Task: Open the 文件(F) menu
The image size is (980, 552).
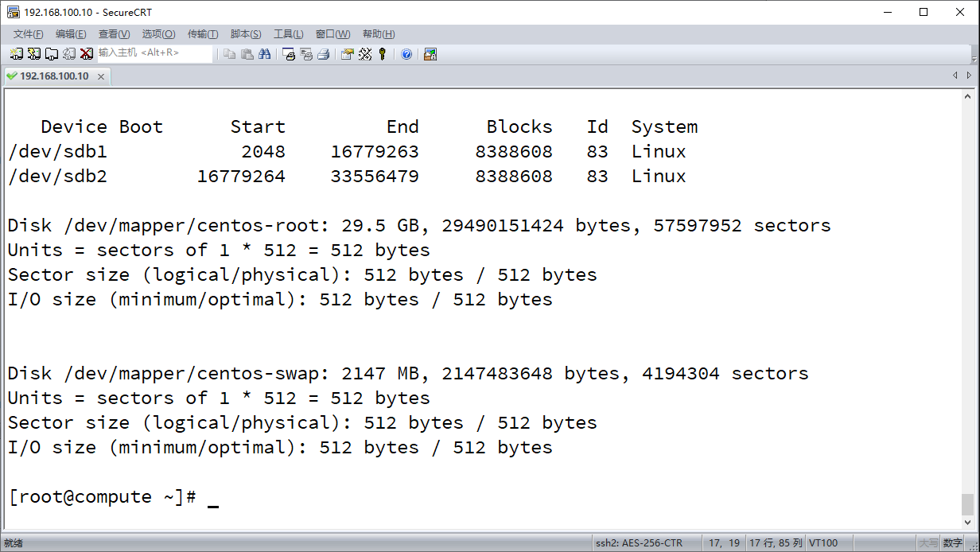Action: click(x=29, y=34)
